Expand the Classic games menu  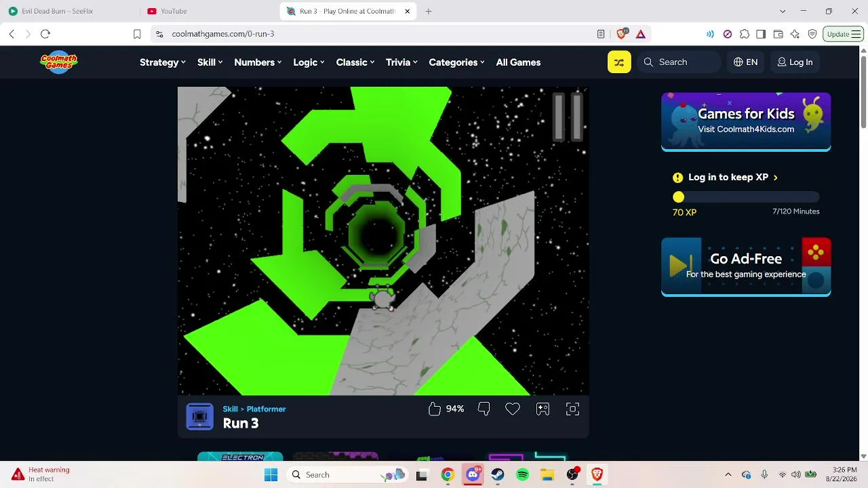click(355, 62)
